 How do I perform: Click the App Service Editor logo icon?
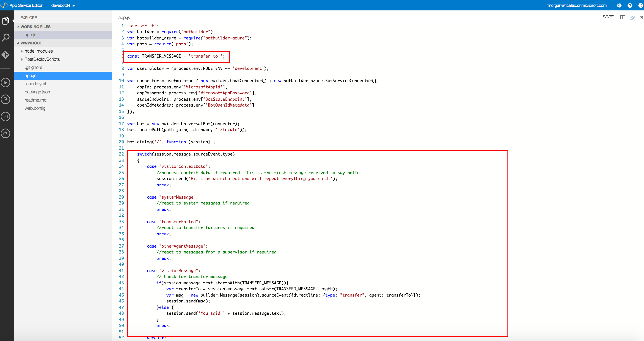coord(4,5)
